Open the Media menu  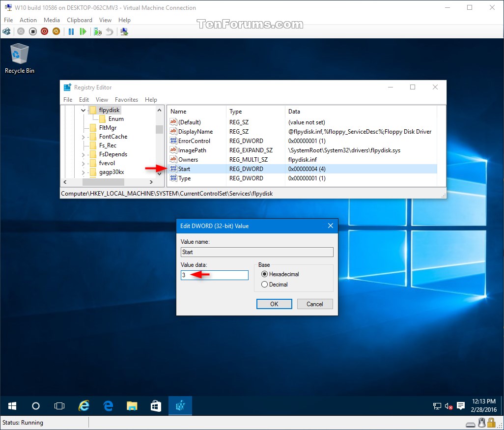point(52,20)
